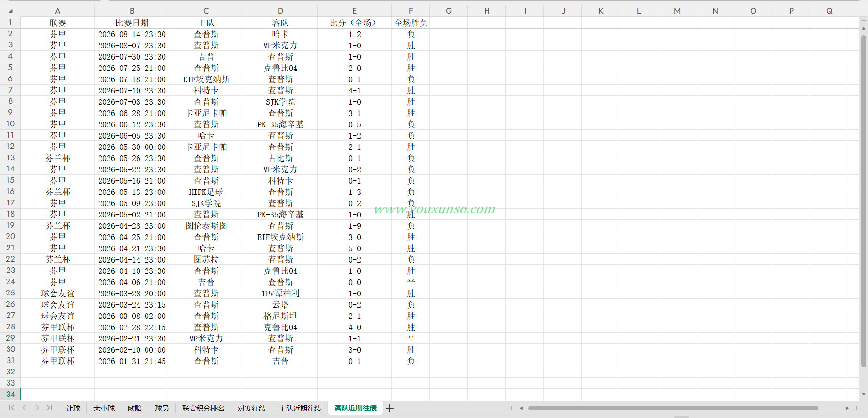Click the 联赛 header cell

click(57, 23)
